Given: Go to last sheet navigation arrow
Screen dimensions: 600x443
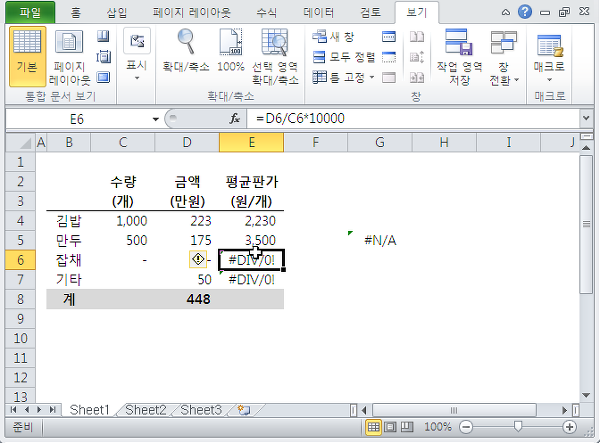Looking at the screenshot, I should 52,410.
